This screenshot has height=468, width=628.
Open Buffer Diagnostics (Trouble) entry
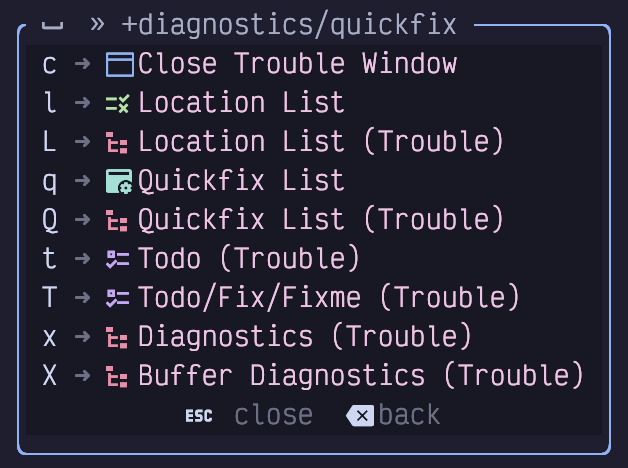[x=361, y=377]
